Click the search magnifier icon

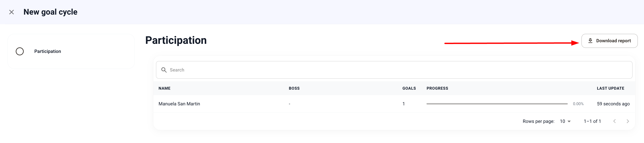(164, 70)
